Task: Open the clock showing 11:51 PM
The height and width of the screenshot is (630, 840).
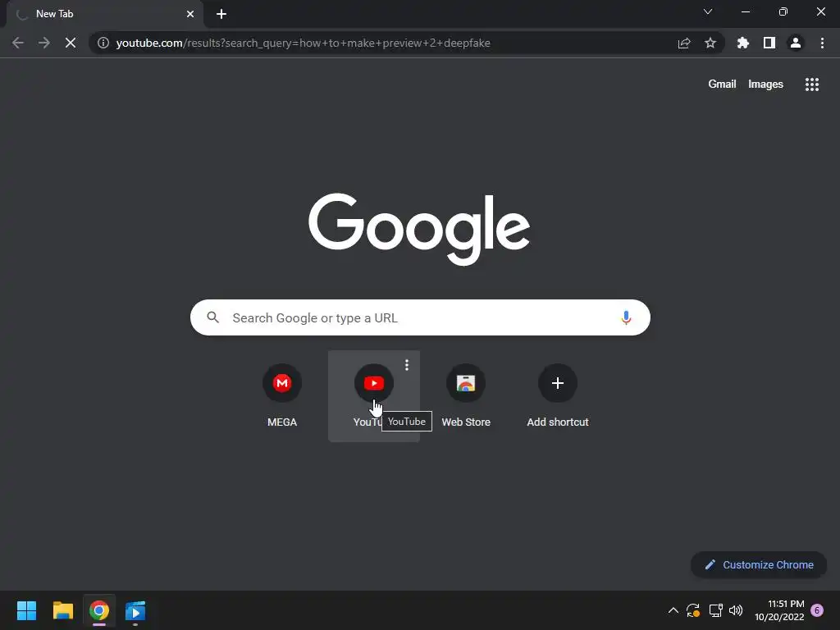Action: click(x=779, y=610)
